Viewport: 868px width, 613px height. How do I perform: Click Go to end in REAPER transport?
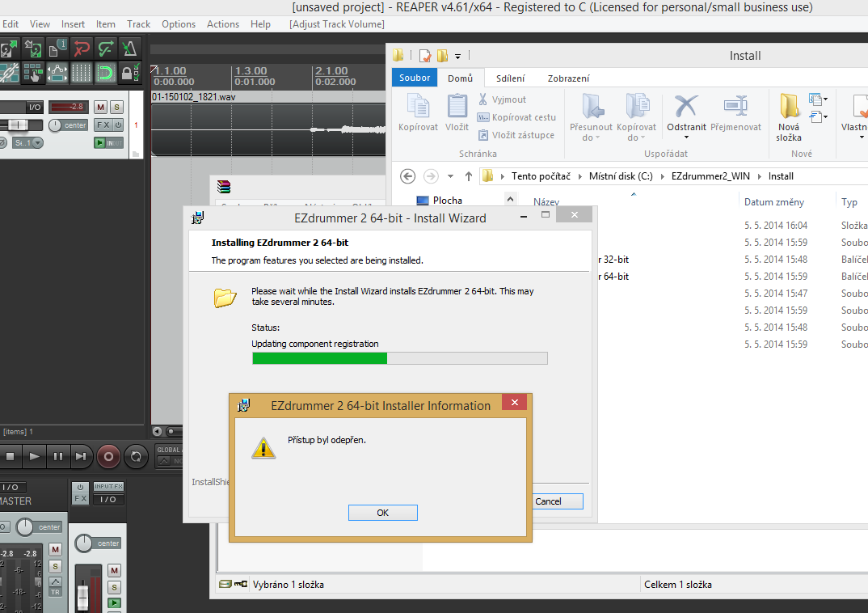pyautogui.click(x=81, y=456)
